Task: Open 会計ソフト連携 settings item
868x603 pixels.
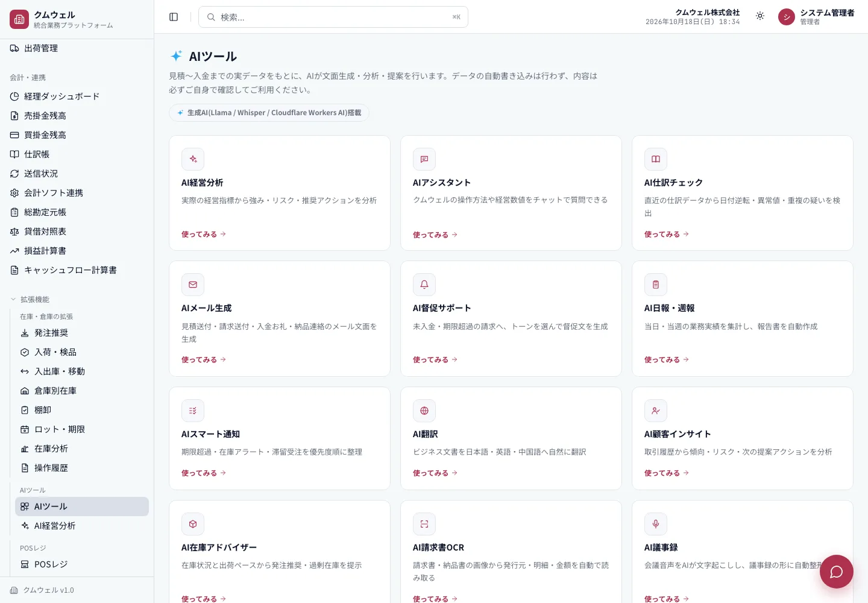Action: tap(77, 193)
